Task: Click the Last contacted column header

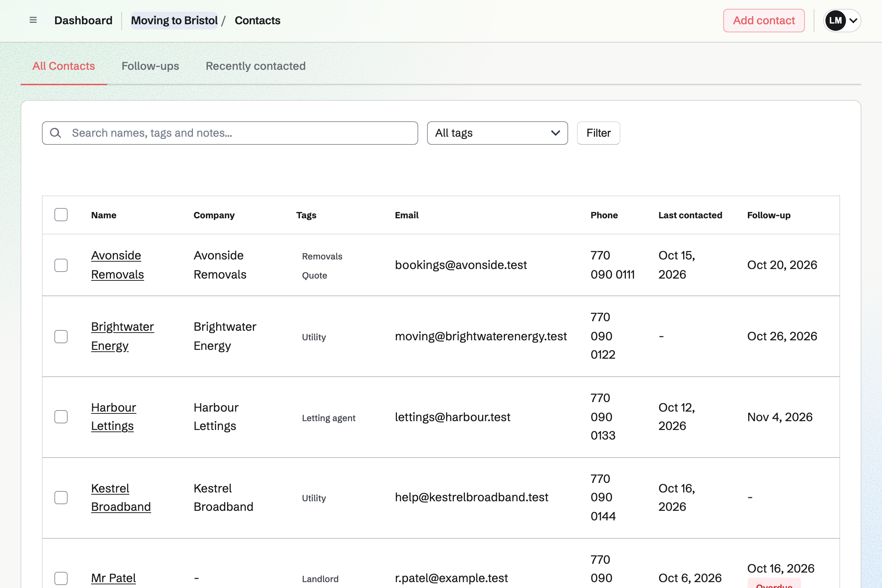Action: (690, 215)
